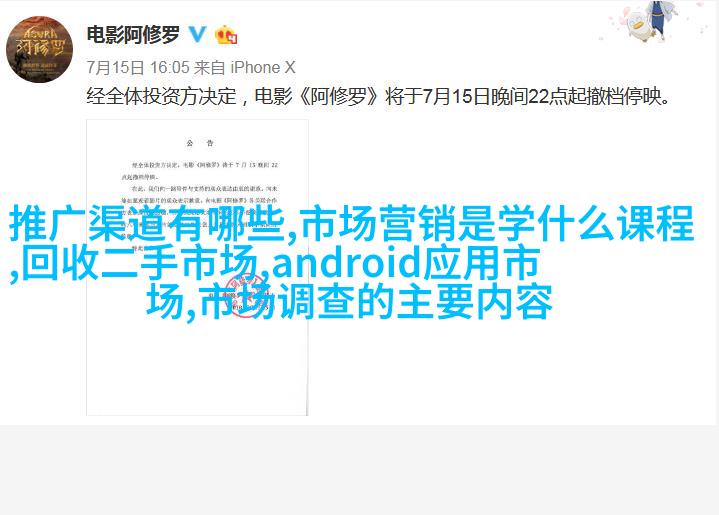Click the blank lower part of document
The height and width of the screenshot is (515, 719).
197,367
